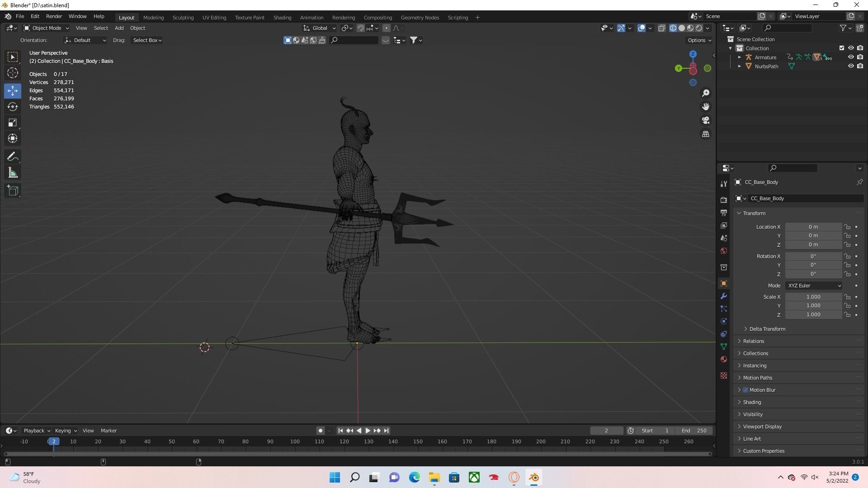The width and height of the screenshot is (868, 488).
Task: Select the Measure tool
Action: (13, 173)
